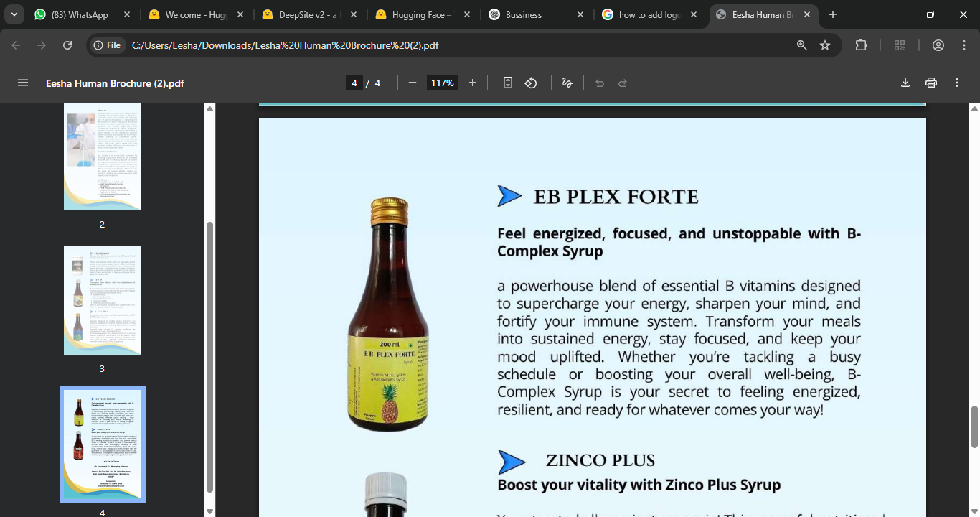
Task: Close the WhatsApp tab
Action: 127,14
